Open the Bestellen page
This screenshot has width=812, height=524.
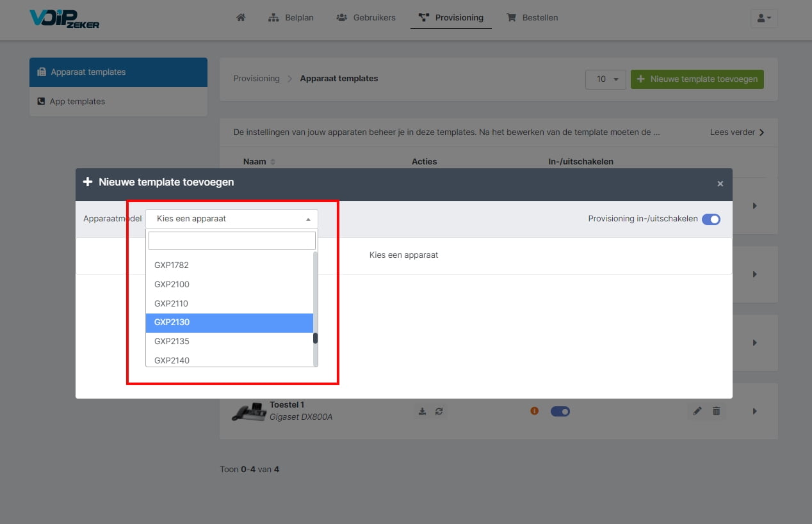(532, 17)
